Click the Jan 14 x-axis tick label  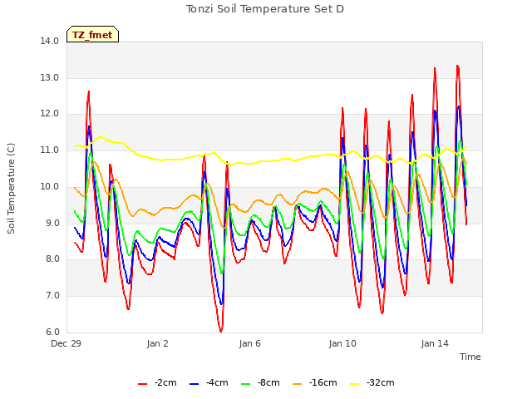click(435, 343)
